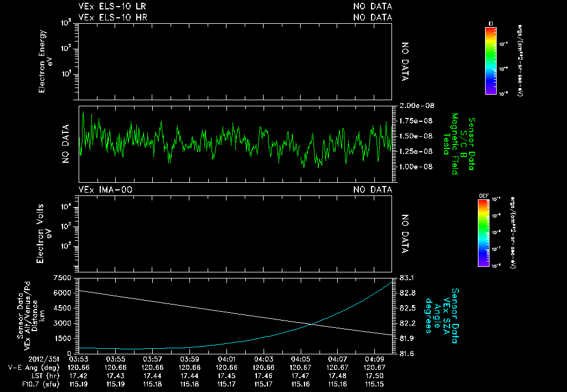Click the 'F10.7 (sfu)' row label
The width and height of the screenshot is (567, 392).
pos(40,384)
